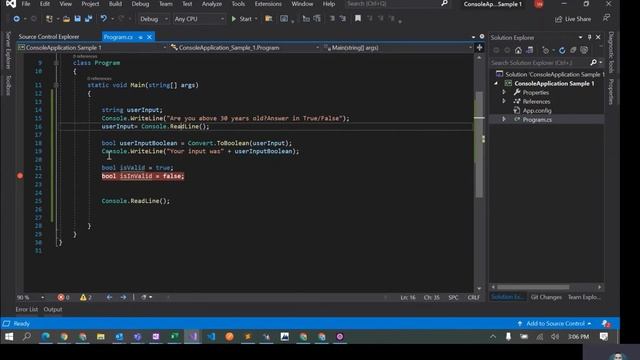Click the next issue right arrow
Image resolution: width=640 pixels, height=360 pixels.
(123, 297)
